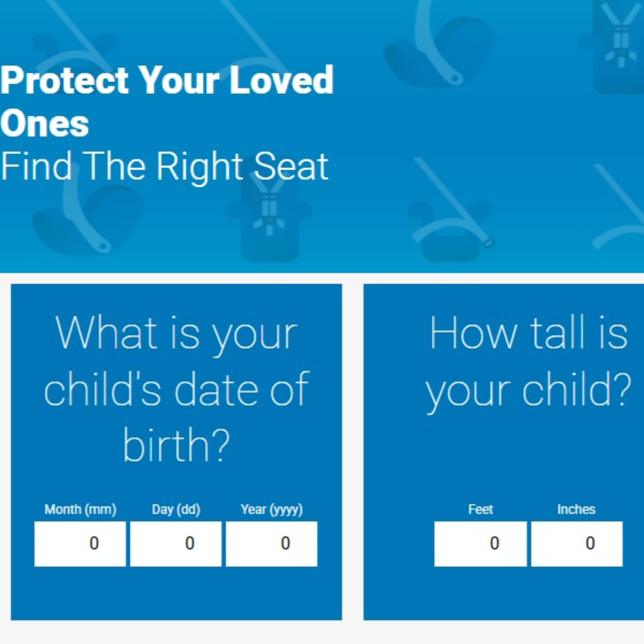The height and width of the screenshot is (644, 644).
Task: Click the Month (mm) input field
Action: tap(80, 544)
